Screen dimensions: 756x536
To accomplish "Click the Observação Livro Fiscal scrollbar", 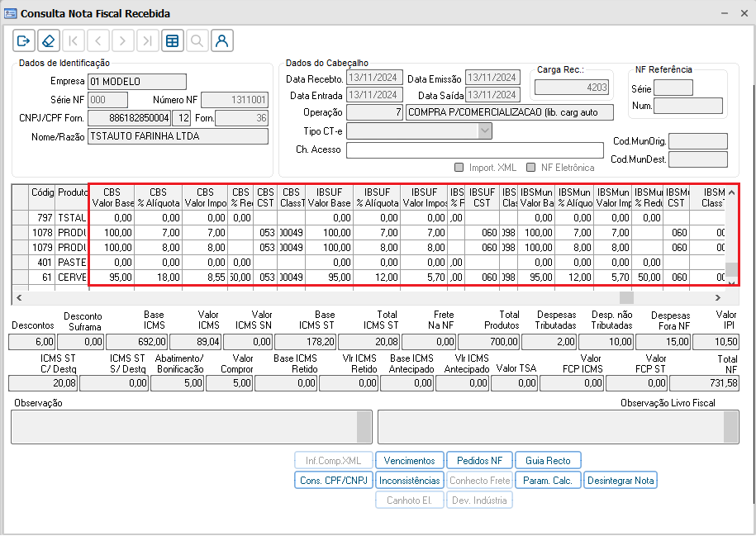I will point(731,427).
